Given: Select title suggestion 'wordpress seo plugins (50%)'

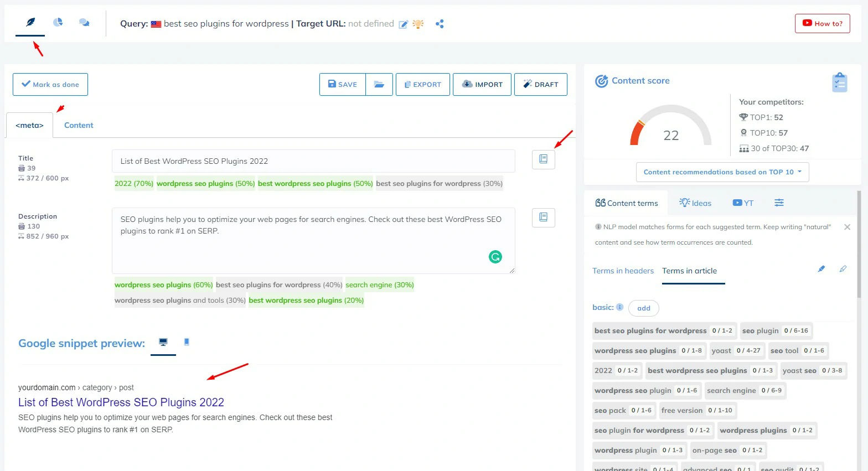Looking at the screenshot, I should tap(206, 183).
